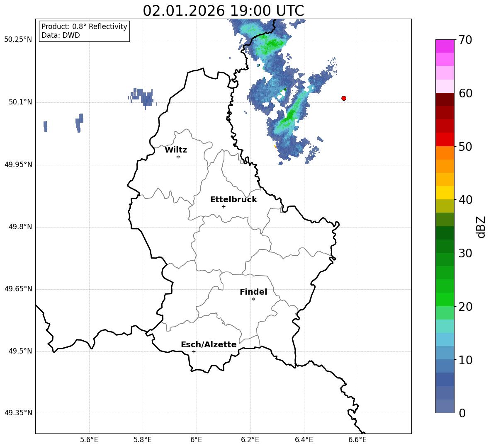Click the 6.6°E longitude tick label
The height and width of the screenshot is (448, 491).
coord(357,440)
